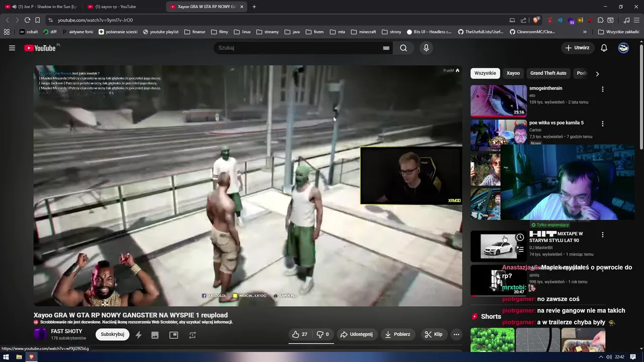This screenshot has width=644, height=362.
Task: Expand the finanse bookmarks folder
Action: pyautogui.click(x=195, y=32)
